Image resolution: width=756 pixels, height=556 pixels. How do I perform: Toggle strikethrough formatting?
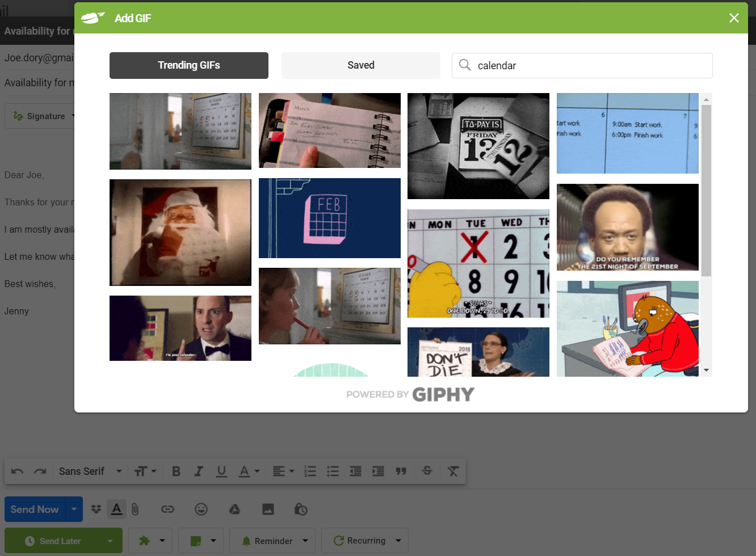point(427,471)
